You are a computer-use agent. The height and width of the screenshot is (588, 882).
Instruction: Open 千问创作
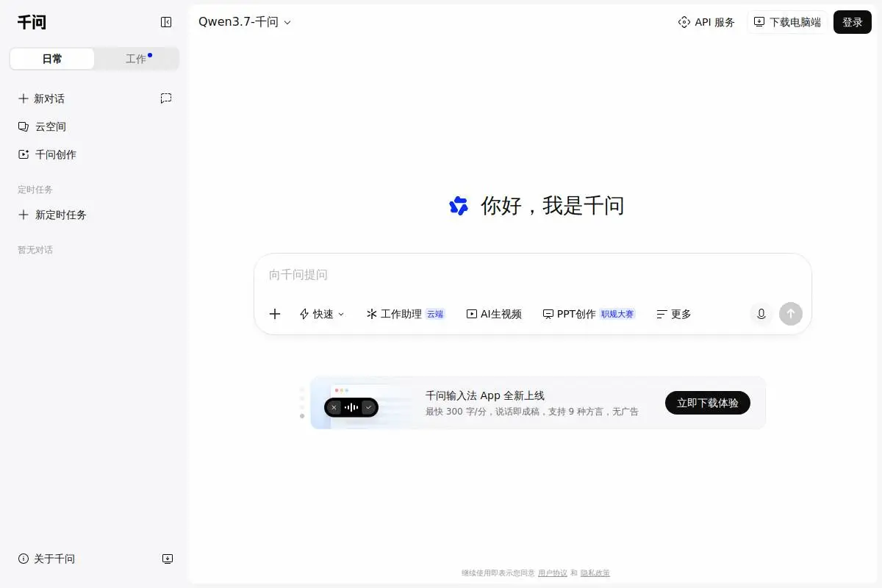(47, 154)
